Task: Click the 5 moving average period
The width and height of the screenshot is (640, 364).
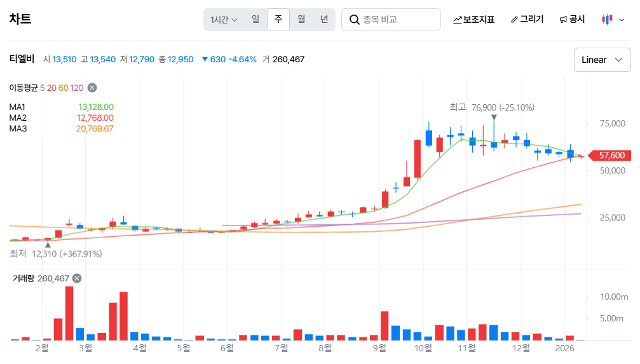Action: coord(43,88)
